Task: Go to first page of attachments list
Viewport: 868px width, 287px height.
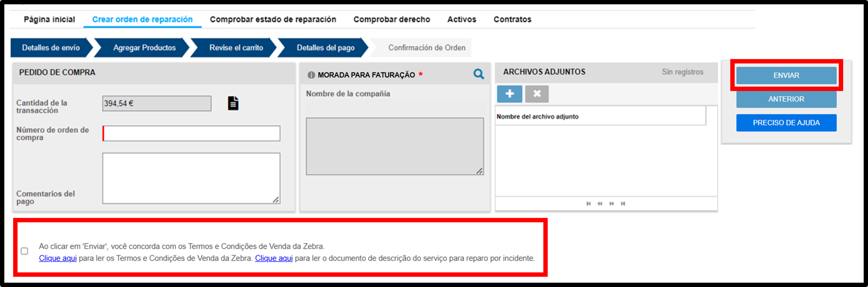Action: coord(588,203)
